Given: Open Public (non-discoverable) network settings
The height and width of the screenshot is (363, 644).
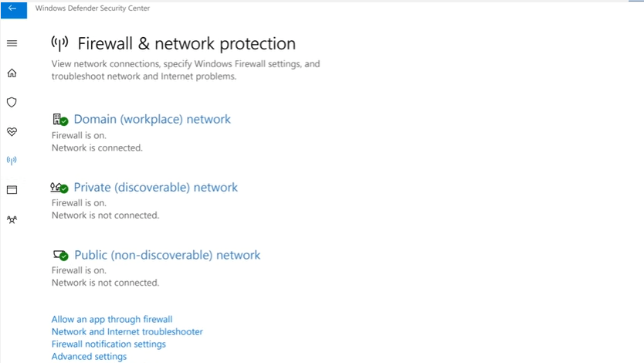Looking at the screenshot, I should [x=167, y=256].
